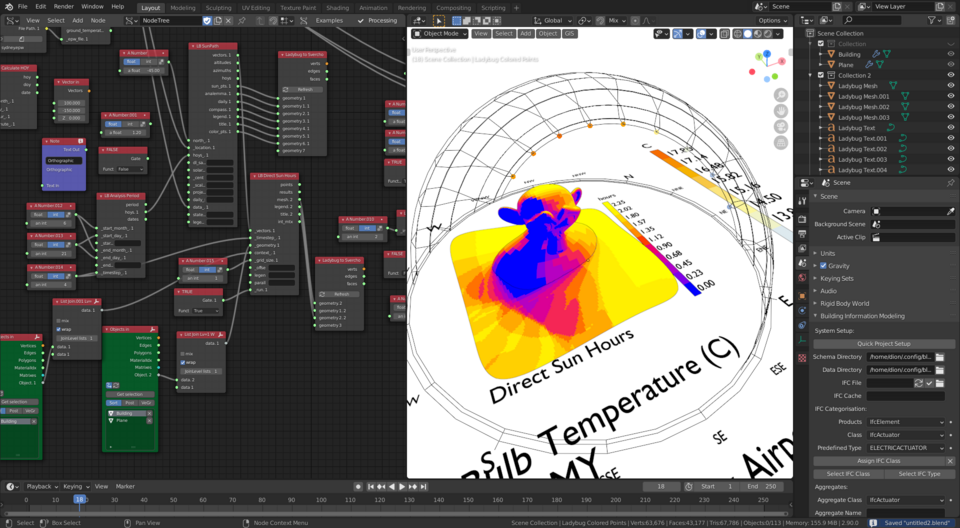Open the World properties tab icon
Viewport: 960px width, 528px height.
[802, 278]
